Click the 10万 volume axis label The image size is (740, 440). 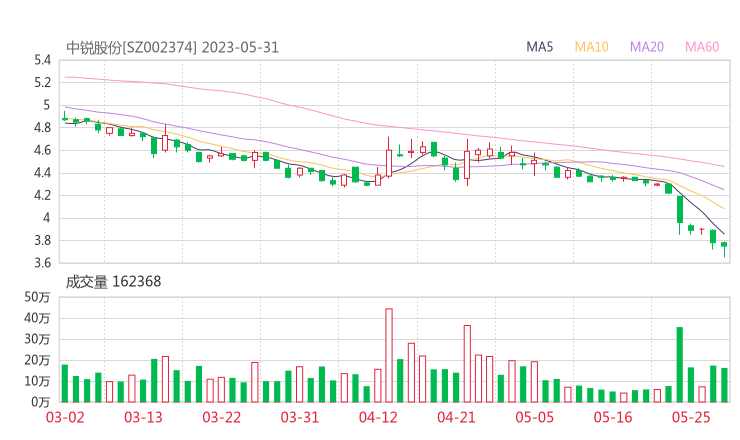[x=37, y=381]
